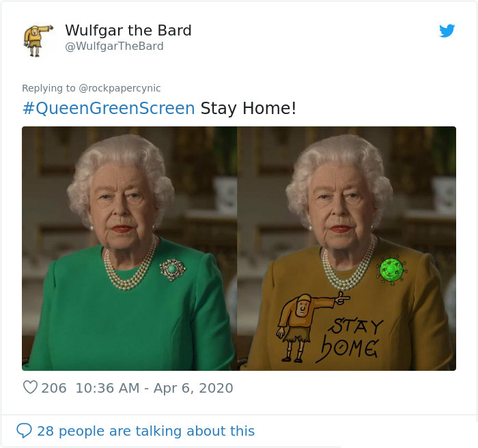This screenshot has width=478, height=448.
Task: Open the @rockpapercynic mention
Action: tap(119, 88)
